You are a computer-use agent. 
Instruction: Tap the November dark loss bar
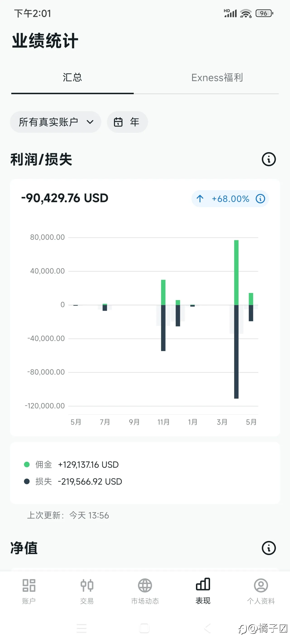click(163, 328)
